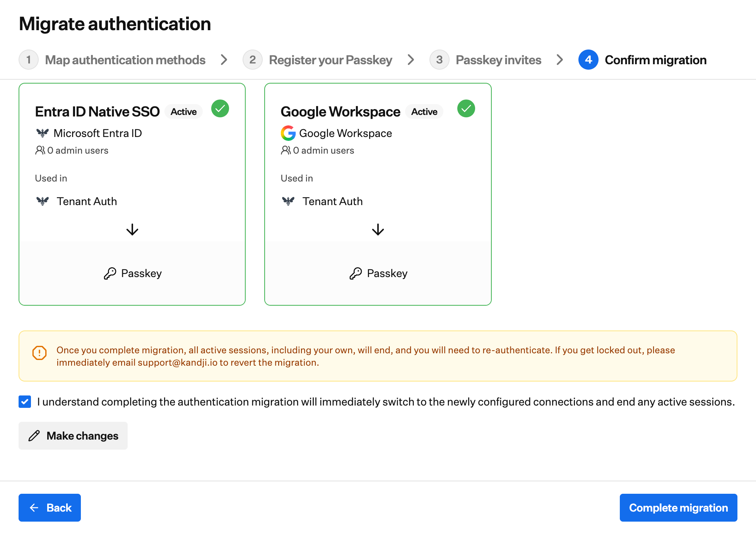
Task: Click the Used in label in Entra ID card
Action: click(x=51, y=178)
